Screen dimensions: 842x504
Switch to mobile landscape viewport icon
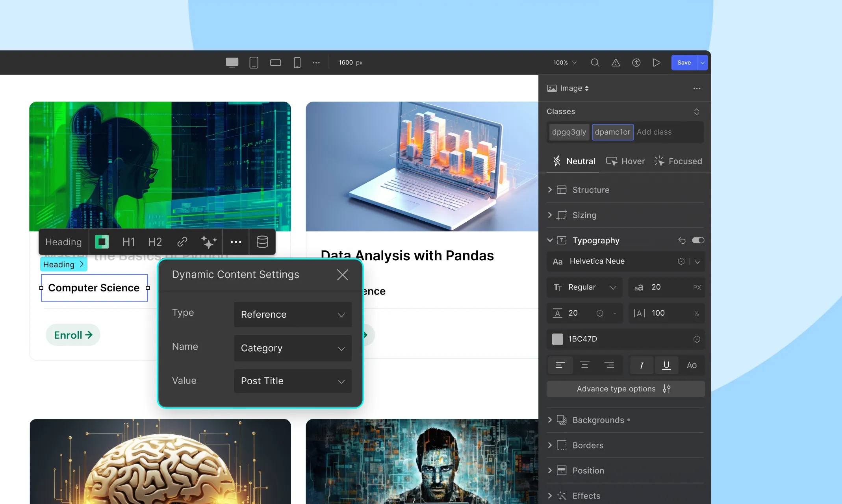click(275, 63)
